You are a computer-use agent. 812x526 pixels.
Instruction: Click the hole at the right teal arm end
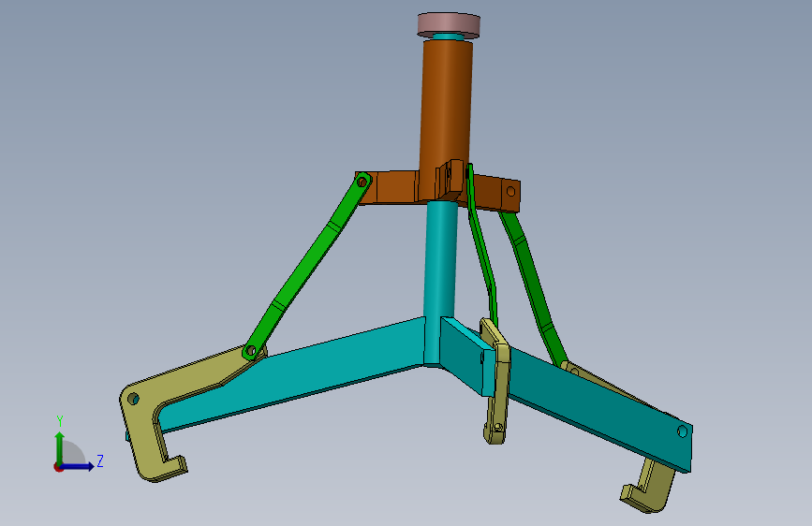(x=683, y=431)
